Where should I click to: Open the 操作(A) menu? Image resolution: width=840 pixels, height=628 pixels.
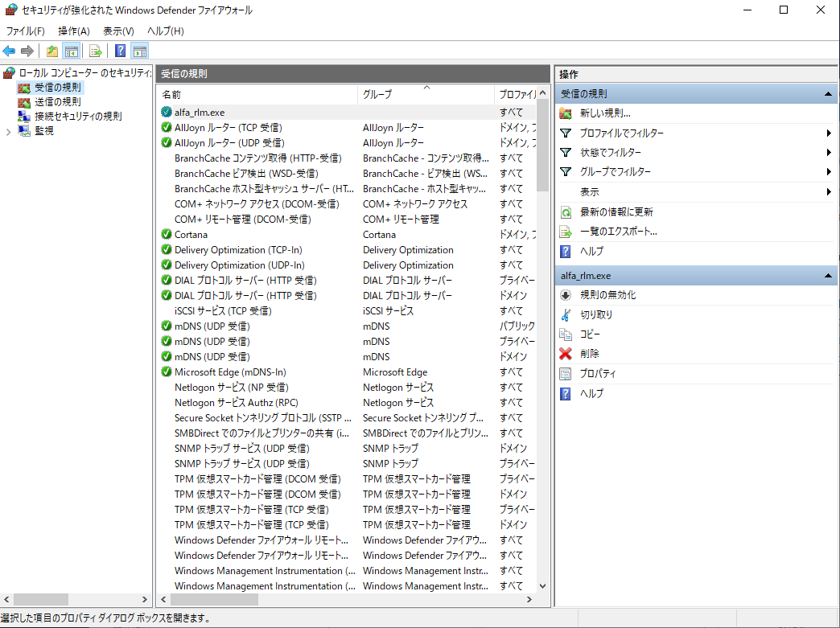pos(74,31)
